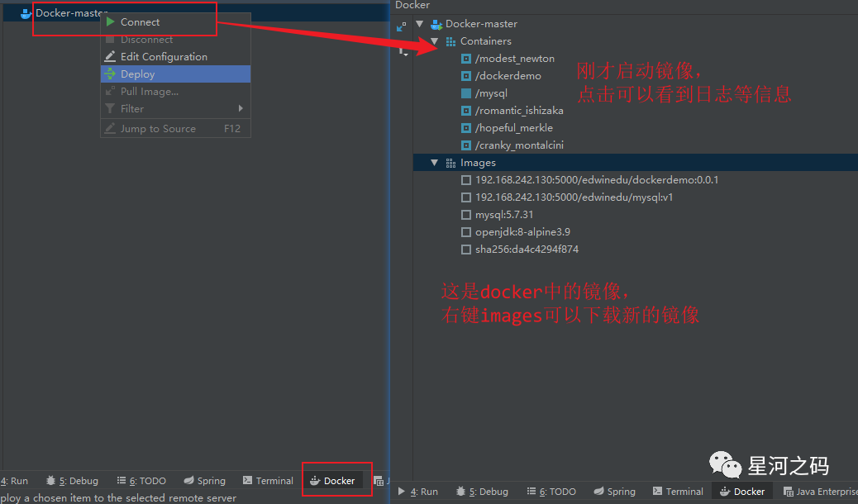The height and width of the screenshot is (504, 858).
Task: Open the Run tab in right window
Action: 417,492
